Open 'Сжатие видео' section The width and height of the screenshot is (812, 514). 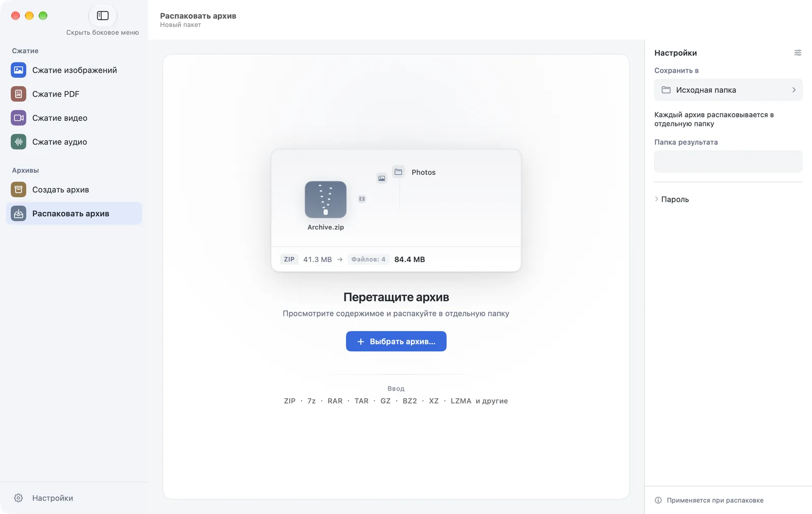[74, 118]
